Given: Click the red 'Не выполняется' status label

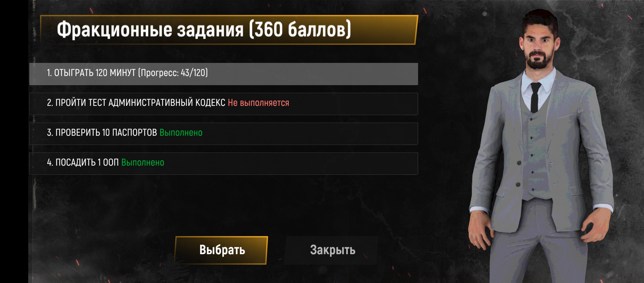Looking at the screenshot, I should [258, 103].
